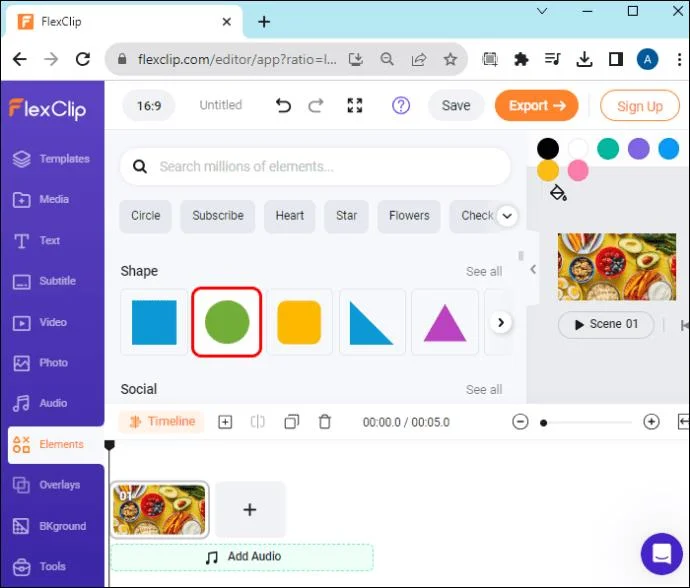Click the split scene icon

257,422
